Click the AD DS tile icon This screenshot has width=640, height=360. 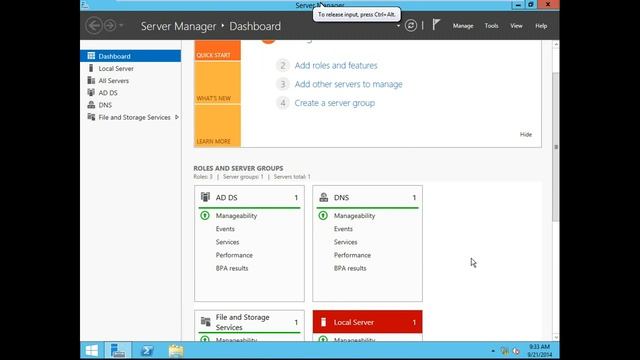tap(205, 197)
